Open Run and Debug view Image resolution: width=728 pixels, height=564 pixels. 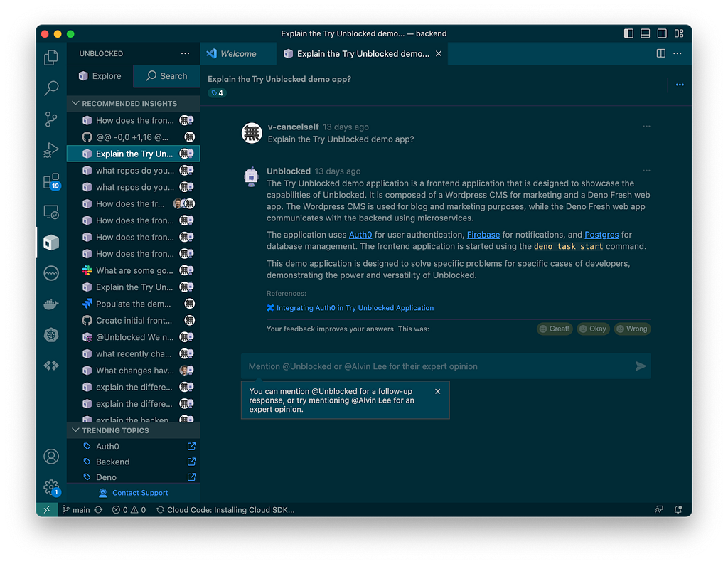tap(51, 149)
